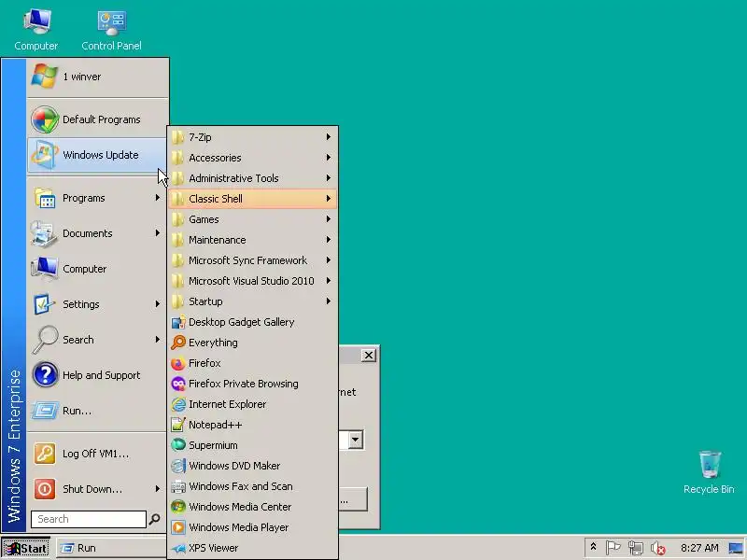Show hidden tray icons chevron
This screenshot has width=747, height=560.
click(593, 547)
